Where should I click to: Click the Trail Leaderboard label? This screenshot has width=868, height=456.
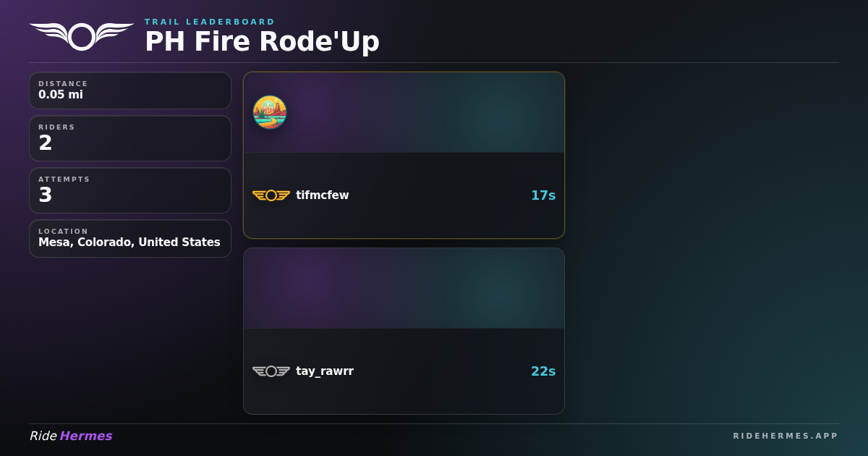210,22
